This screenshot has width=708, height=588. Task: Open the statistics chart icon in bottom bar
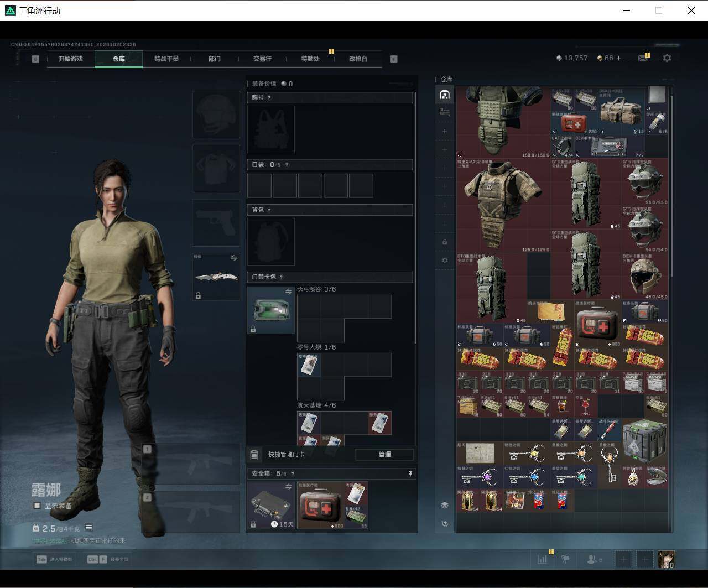point(543,560)
